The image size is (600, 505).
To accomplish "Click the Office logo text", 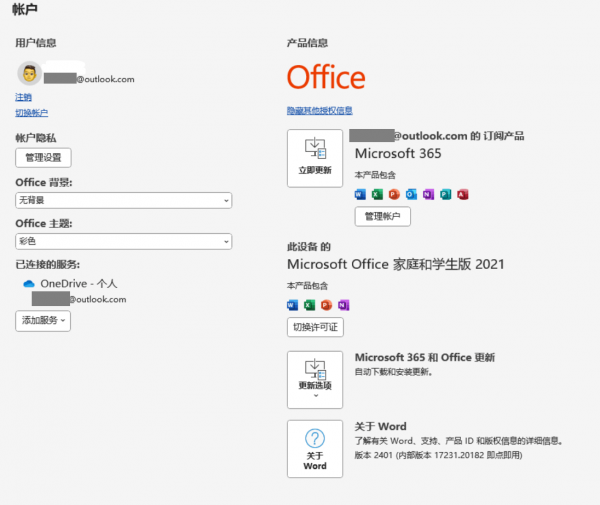I will click(326, 77).
